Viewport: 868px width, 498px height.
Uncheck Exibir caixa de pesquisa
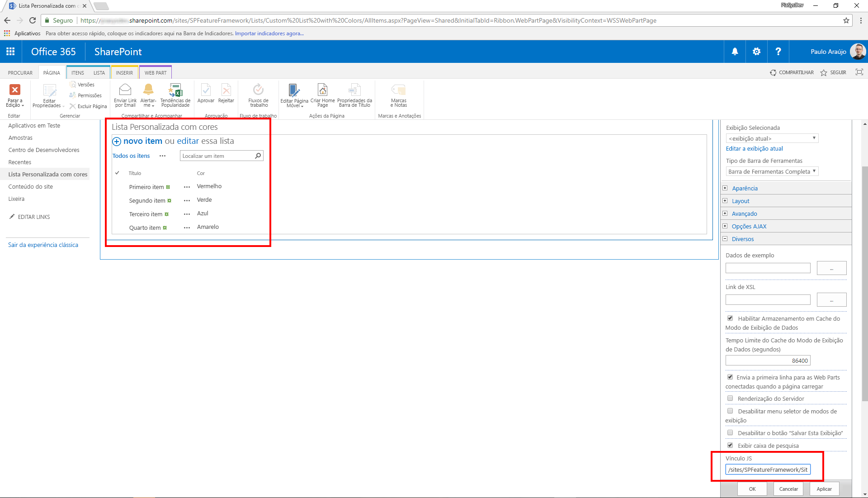(731, 445)
